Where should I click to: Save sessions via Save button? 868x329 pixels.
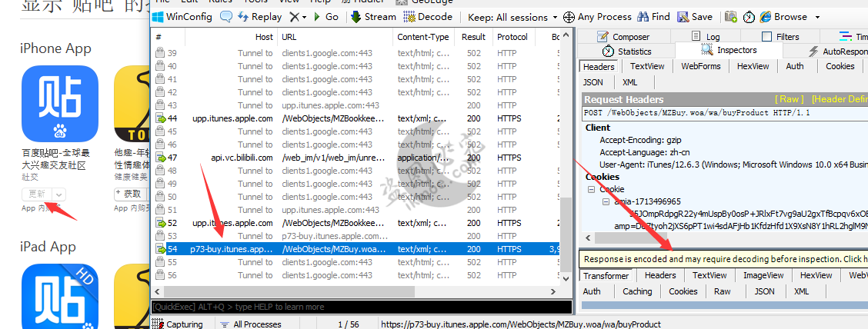click(x=695, y=17)
